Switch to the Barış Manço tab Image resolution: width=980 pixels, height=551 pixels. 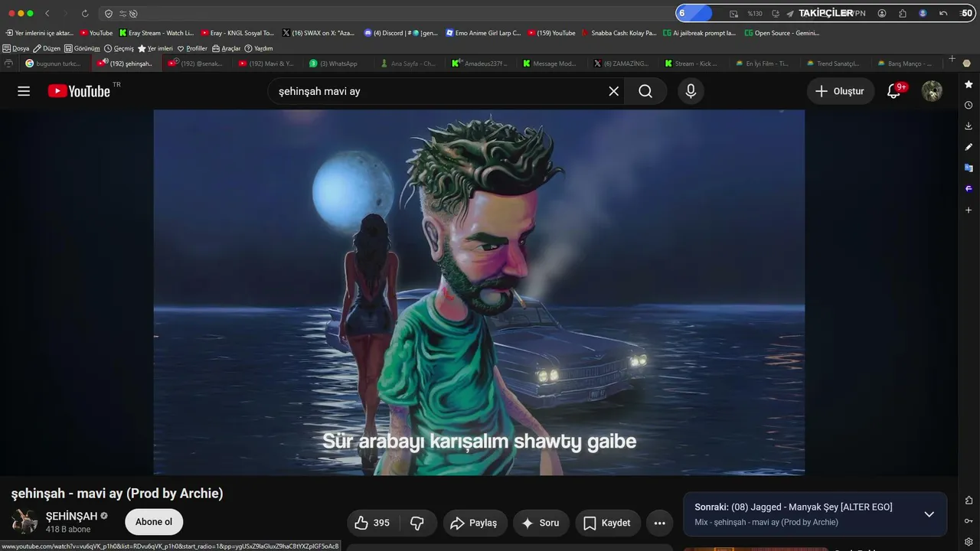[x=906, y=64]
